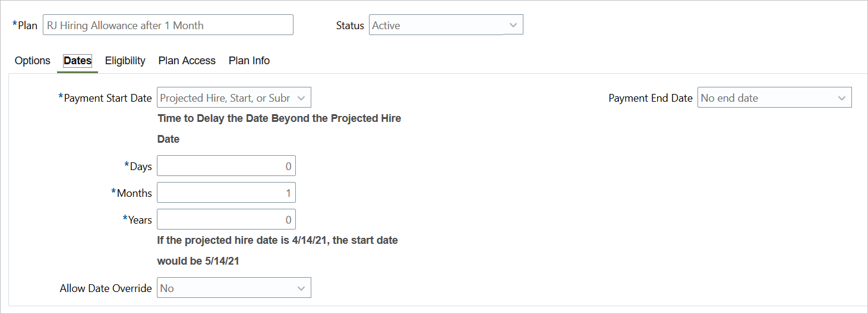The width and height of the screenshot is (868, 314).
Task: Click the Years delay input field
Action: click(x=226, y=219)
